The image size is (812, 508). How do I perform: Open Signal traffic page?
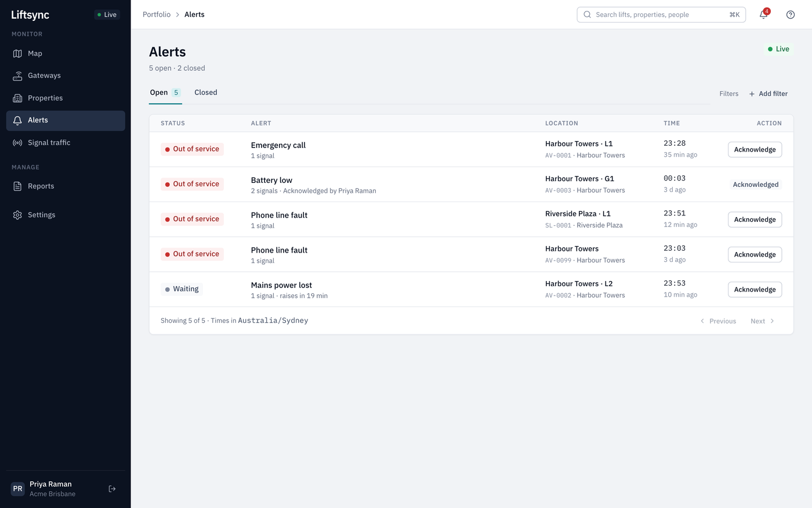66,143
